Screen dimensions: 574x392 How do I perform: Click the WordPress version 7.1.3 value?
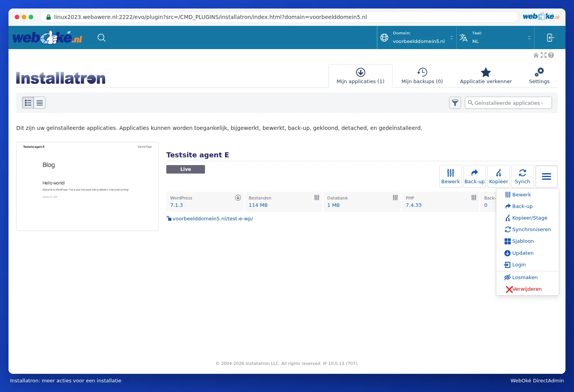pos(176,205)
